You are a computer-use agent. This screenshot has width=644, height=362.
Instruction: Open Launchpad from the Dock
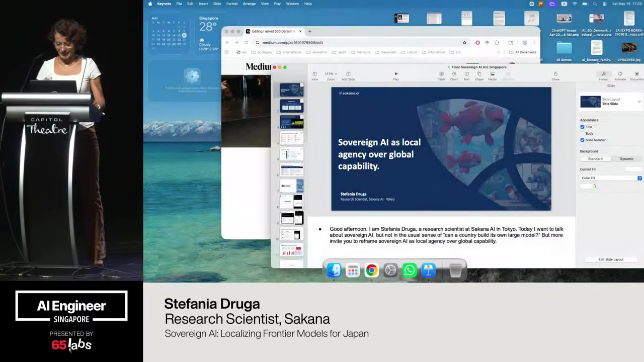pyautogui.click(x=353, y=270)
